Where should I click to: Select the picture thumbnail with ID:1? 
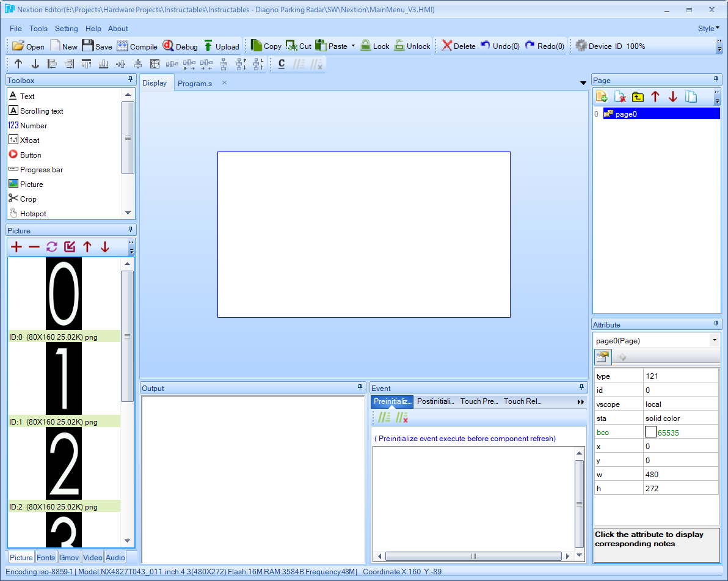click(64, 379)
